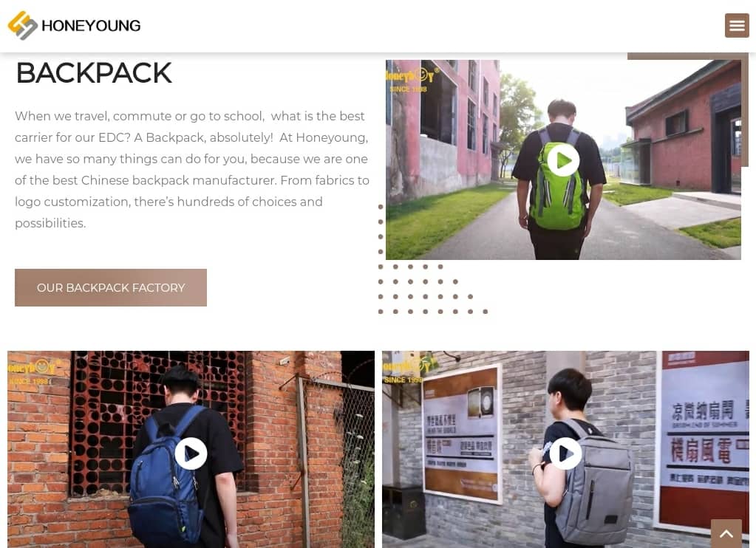Play the blue backpack video
The image size is (756, 548).
coord(191,453)
